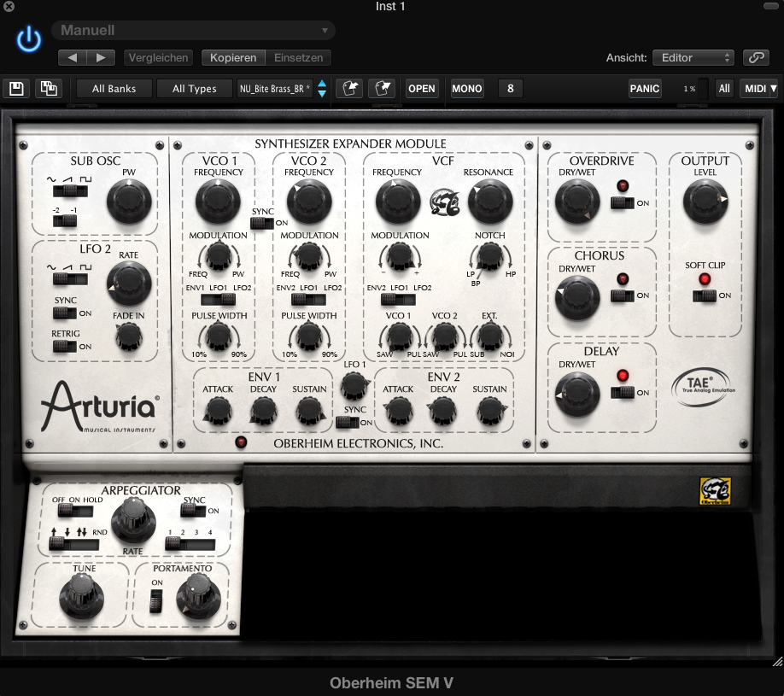Click the VCF modulation source switch
784x696 pixels.
[x=398, y=299]
